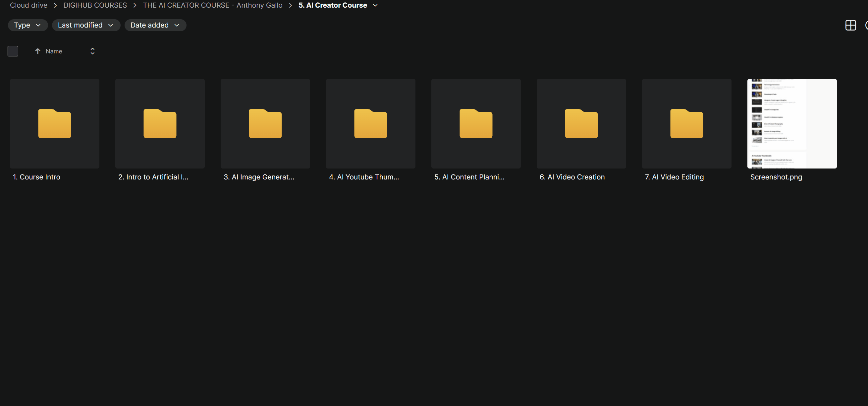Open the 2. Intro to Artificial I... folder icon

pos(160,123)
